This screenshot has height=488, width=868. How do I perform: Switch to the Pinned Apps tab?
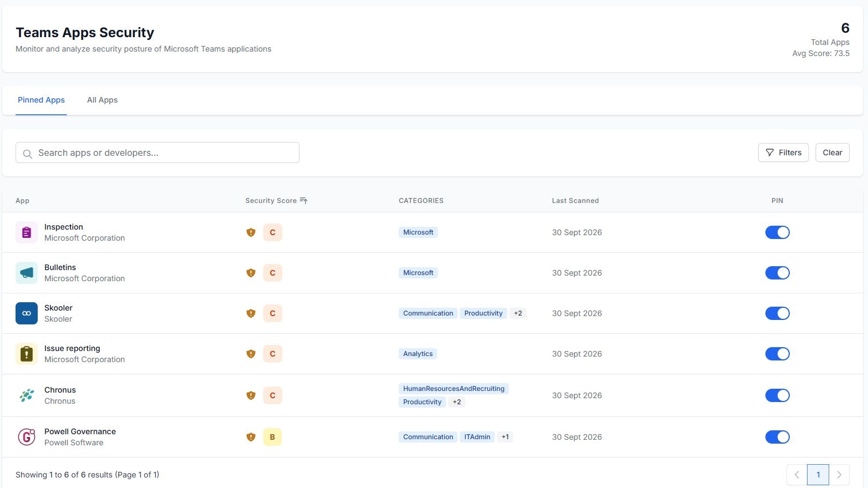tap(41, 100)
